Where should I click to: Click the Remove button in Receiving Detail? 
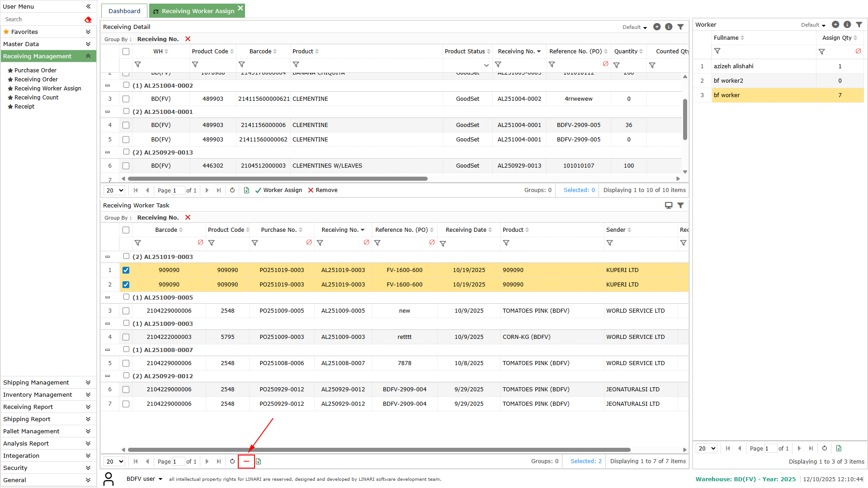point(323,190)
